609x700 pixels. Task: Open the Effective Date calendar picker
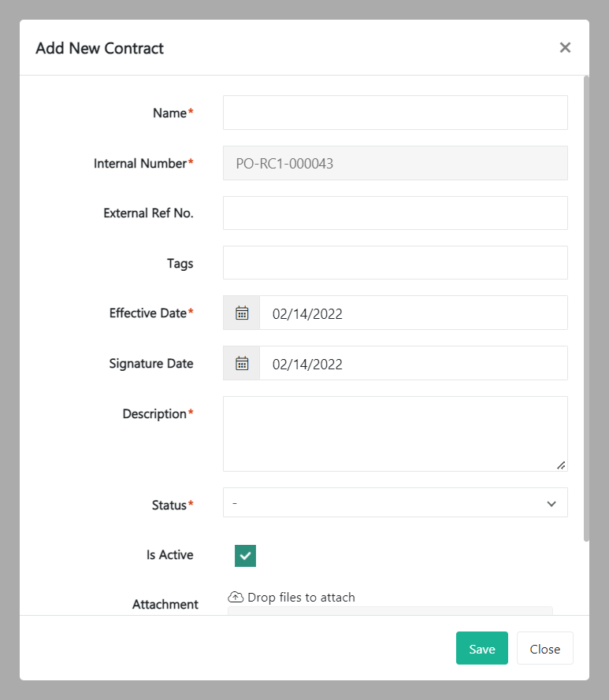tap(240, 313)
